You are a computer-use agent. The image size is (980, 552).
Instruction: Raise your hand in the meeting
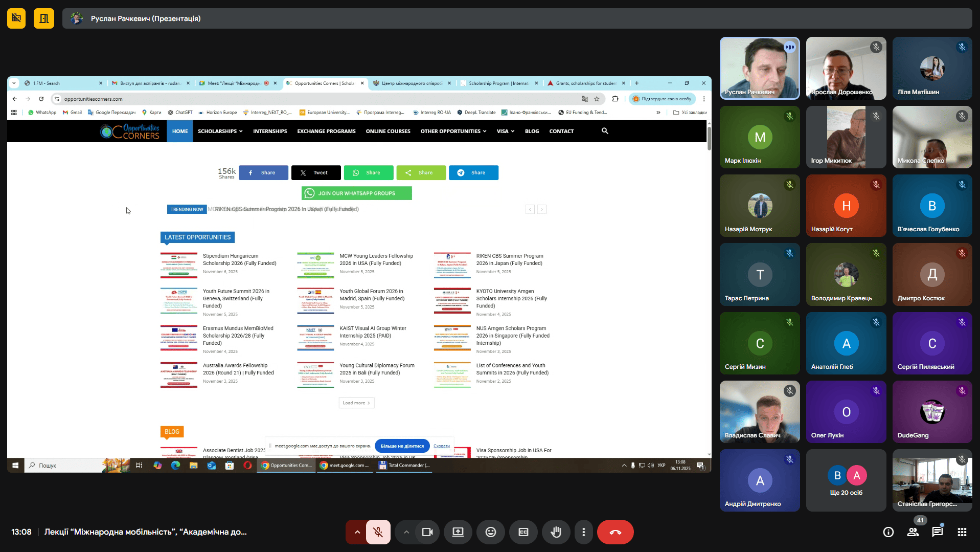pos(556,532)
